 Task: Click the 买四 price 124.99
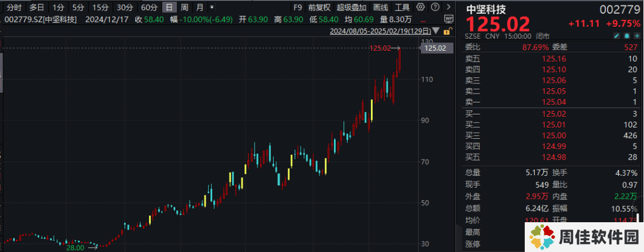(553, 146)
